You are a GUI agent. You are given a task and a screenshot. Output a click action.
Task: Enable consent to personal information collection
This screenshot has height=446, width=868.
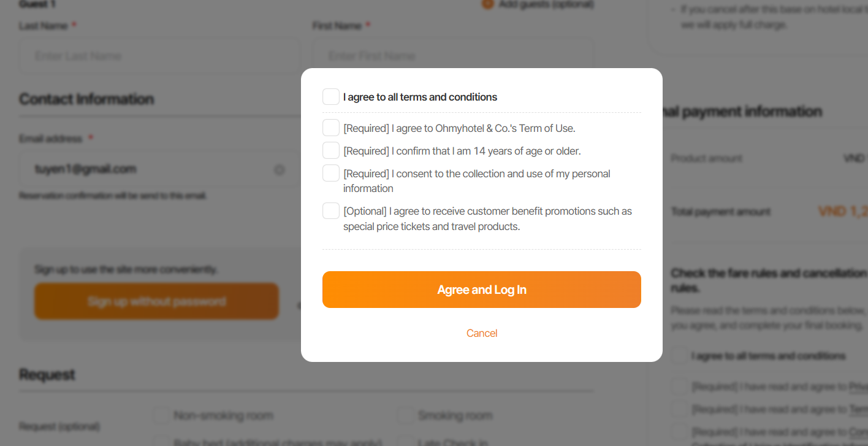tap(331, 173)
